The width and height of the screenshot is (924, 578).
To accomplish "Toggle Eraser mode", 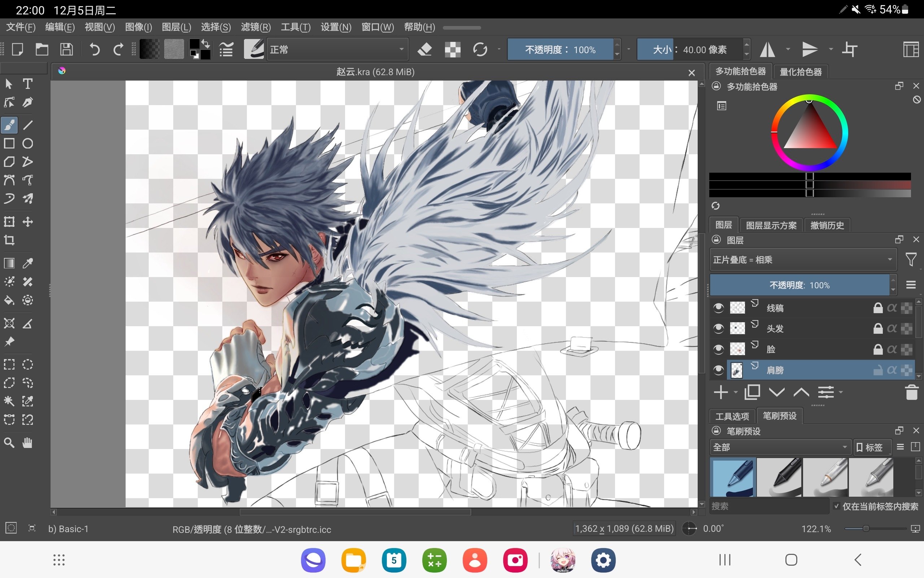I will pos(424,49).
